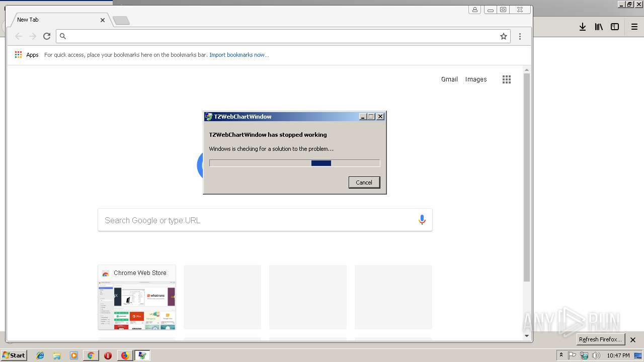Close the TZWebChartWindow dialog
Viewport: 644px width, 362px height.
(x=380, y=117)
